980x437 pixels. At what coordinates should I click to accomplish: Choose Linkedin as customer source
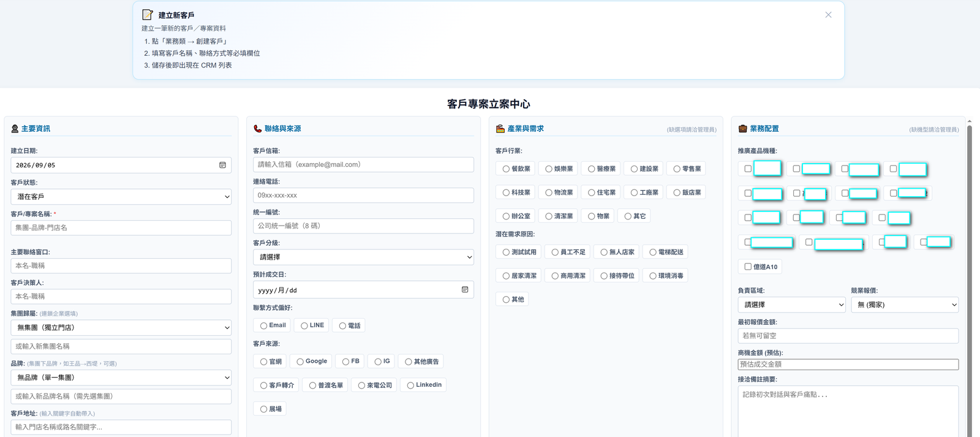tap(410, 386)
